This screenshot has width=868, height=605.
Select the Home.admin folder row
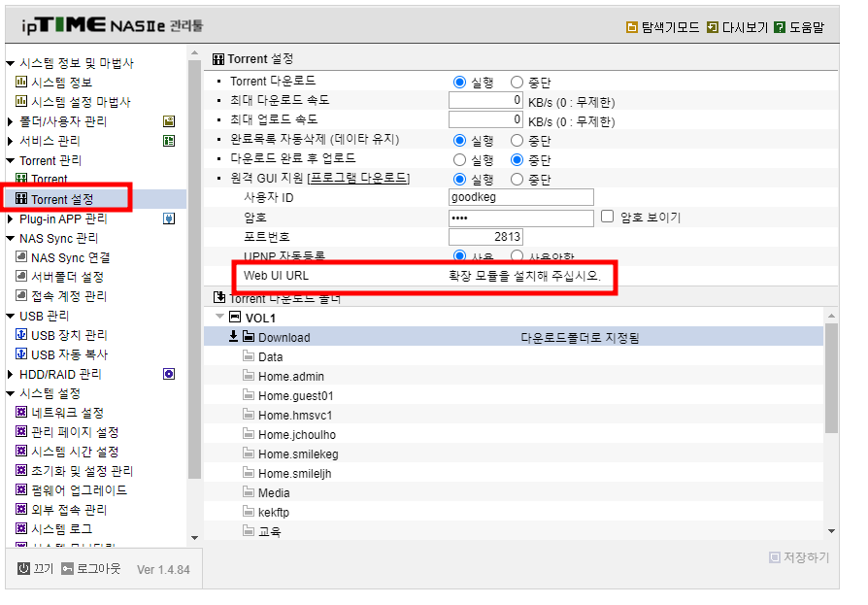(x=514, y=377)
